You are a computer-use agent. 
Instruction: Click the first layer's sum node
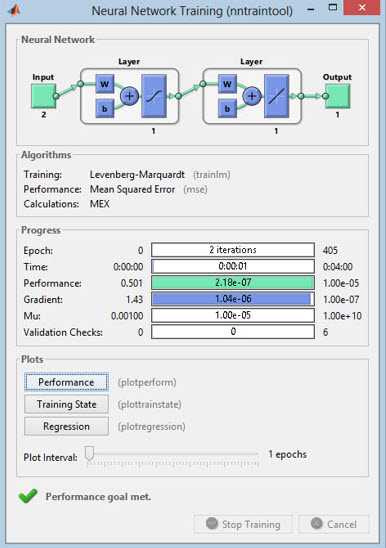tap(129, 96)
